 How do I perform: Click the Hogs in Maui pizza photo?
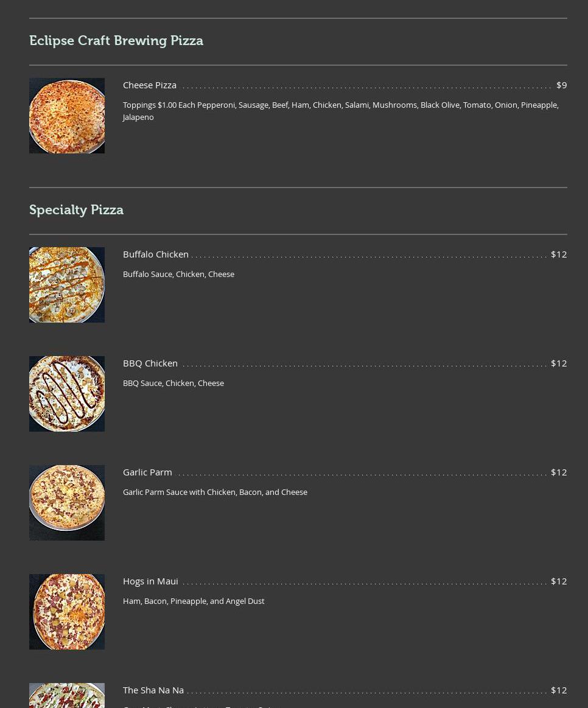(x=67, y=612)
